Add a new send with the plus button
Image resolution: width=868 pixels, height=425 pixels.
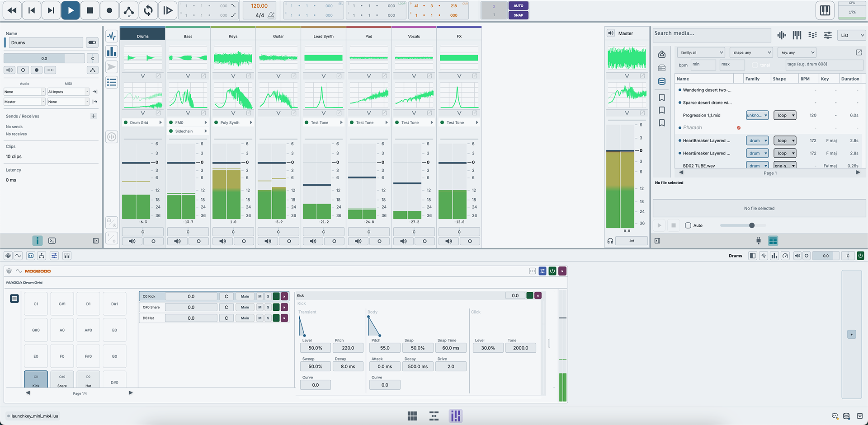pos(94,116)
